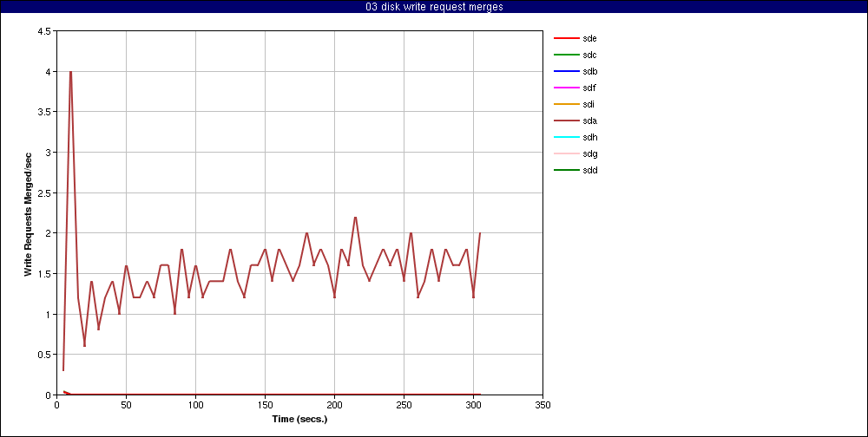Select the 'sdd' legend label
Screen dimensions: 868x437
pyautogui.click(x=589, y=170)
